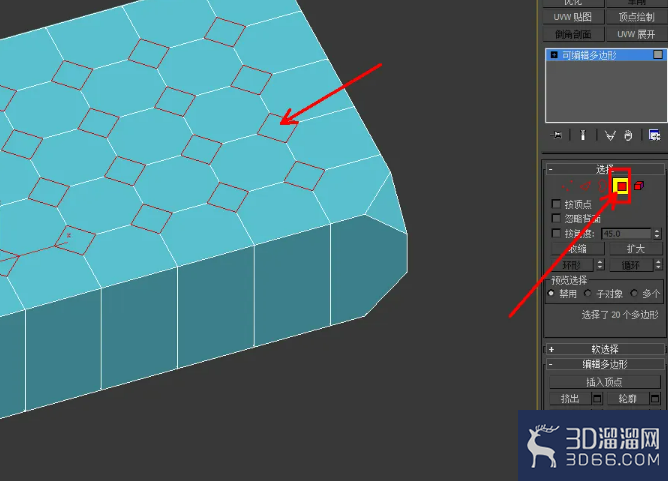Screen dimensions: 668x481
Task: Click the 循环 button
Action: [631, 265]
